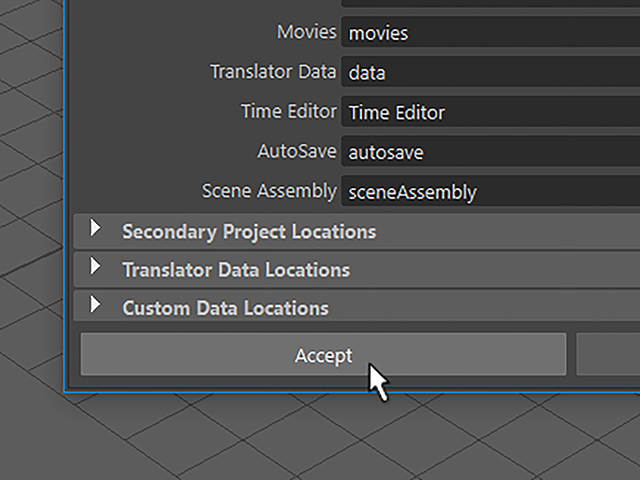Image resolution: width=640 pixels, height=480 pixels.
Task: Edit the Translator Data field
Action: (490, 72)
